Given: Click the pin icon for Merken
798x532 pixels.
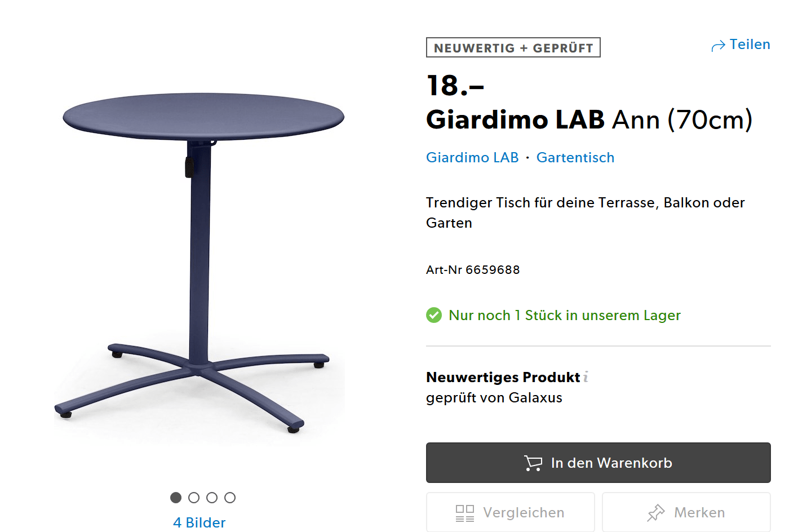Looking at the screenshot, I should coord(656,513).
